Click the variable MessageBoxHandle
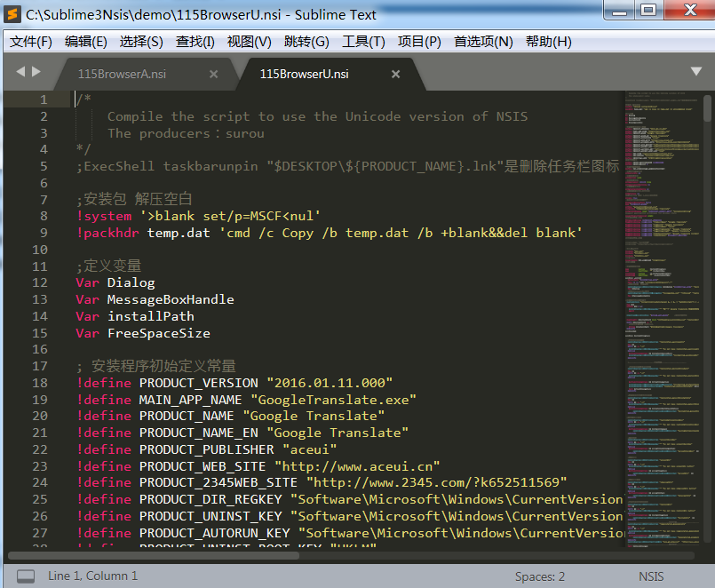 (x=171, y=299)
